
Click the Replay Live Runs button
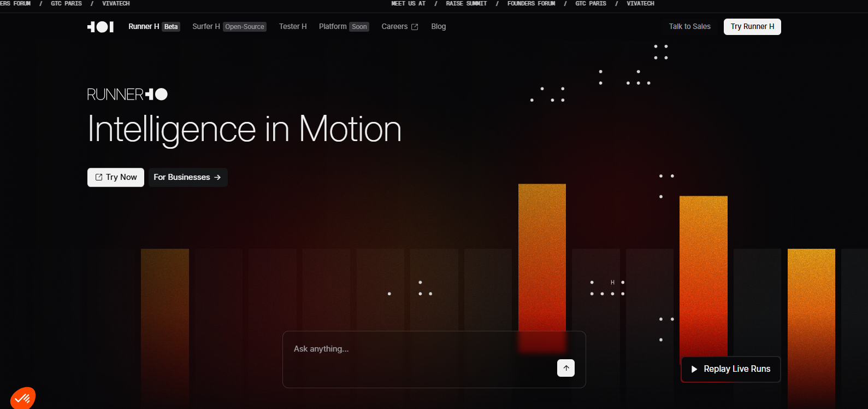pyautogui.click(x=731, y=369)
